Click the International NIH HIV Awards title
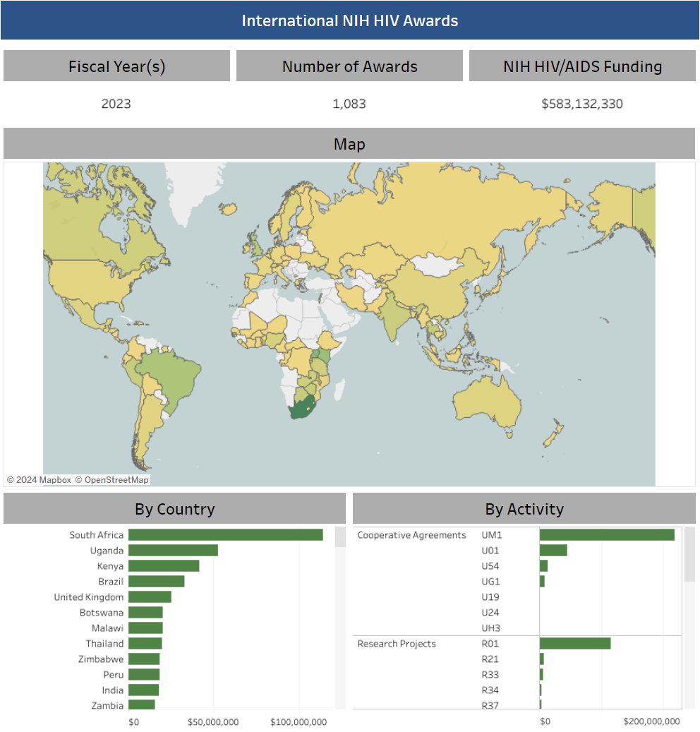Image resolution: width=700 pixels, height=732 pixels. [x=350, y=20]
